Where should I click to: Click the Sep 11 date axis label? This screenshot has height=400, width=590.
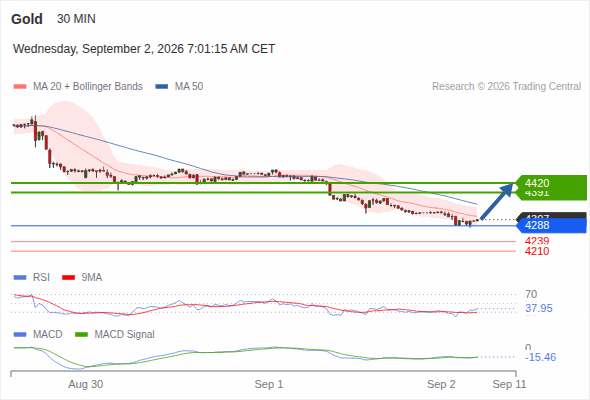tap(509, 384)
